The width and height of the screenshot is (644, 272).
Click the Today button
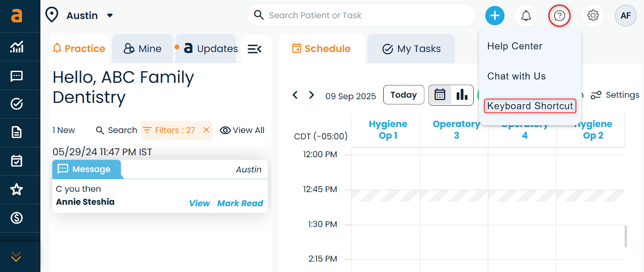pos(403,95)
